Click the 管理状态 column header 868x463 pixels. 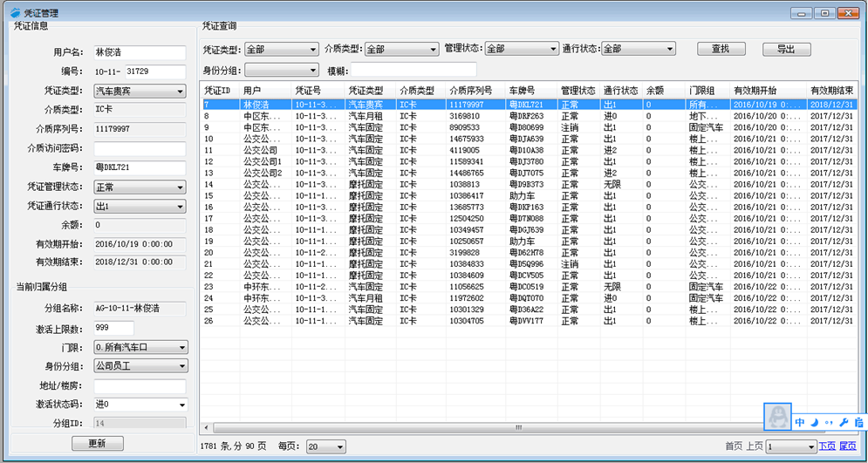(x=578, y=90)
